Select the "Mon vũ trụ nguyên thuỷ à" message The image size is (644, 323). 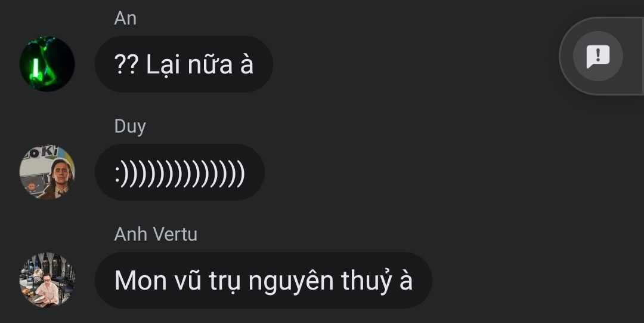point(264,280)
